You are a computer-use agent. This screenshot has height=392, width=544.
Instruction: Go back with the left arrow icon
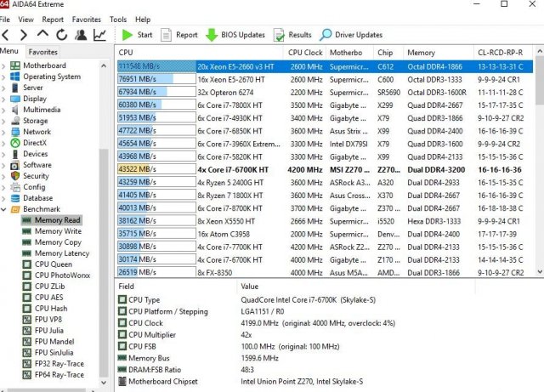pyautogui.click(x=8, y=35)
